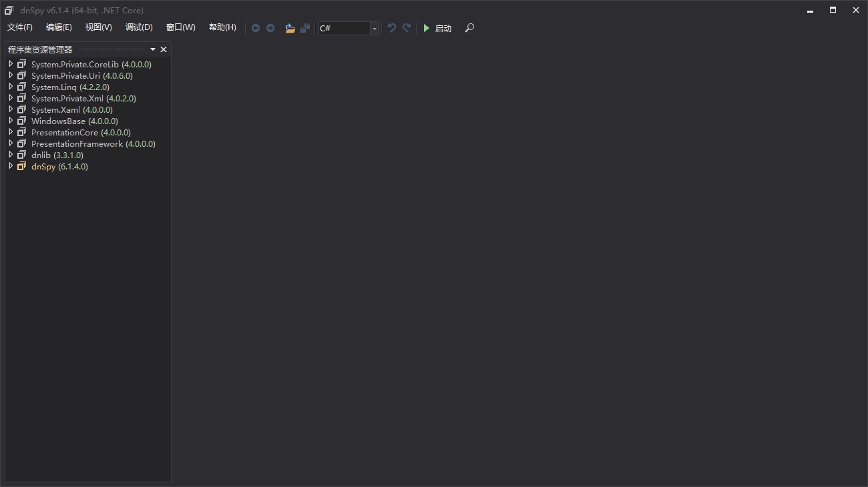
Task: Expand the dnlib node
Action: tap(11, 155)
